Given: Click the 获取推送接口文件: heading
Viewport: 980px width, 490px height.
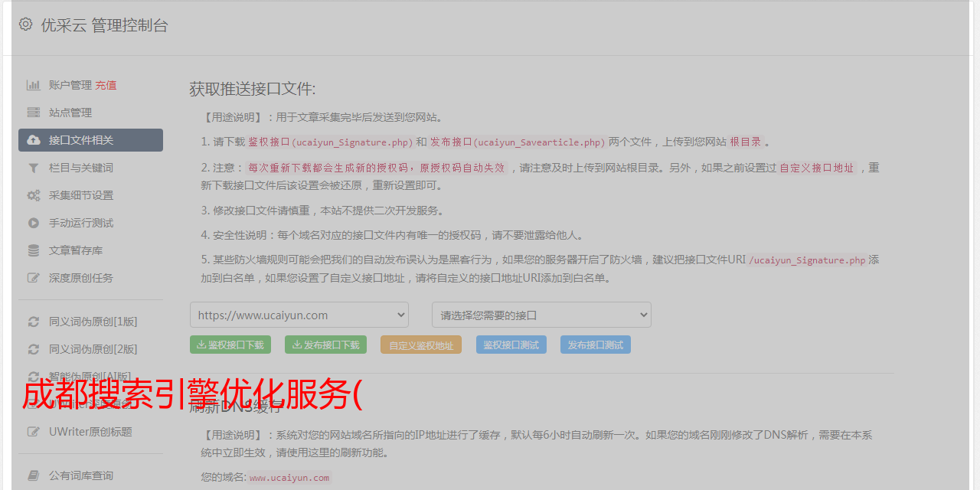Looking at the screenshot, I should 253,89.
